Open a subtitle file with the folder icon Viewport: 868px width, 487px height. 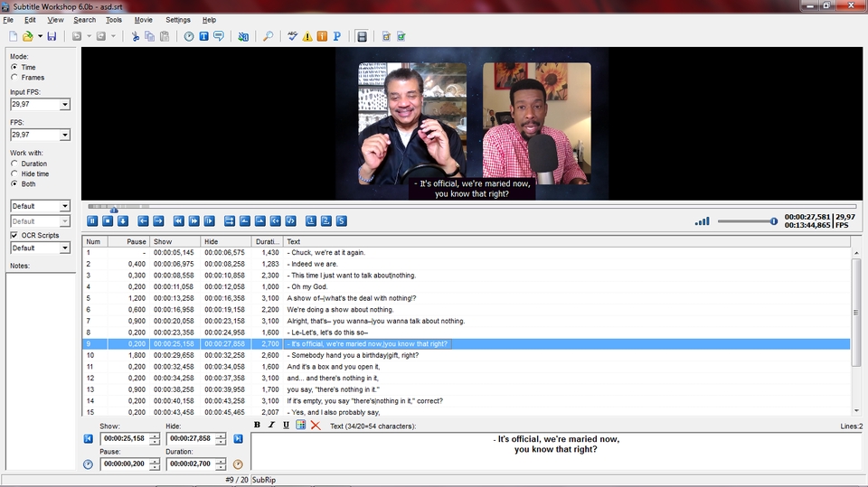click(x=28, y=36)
